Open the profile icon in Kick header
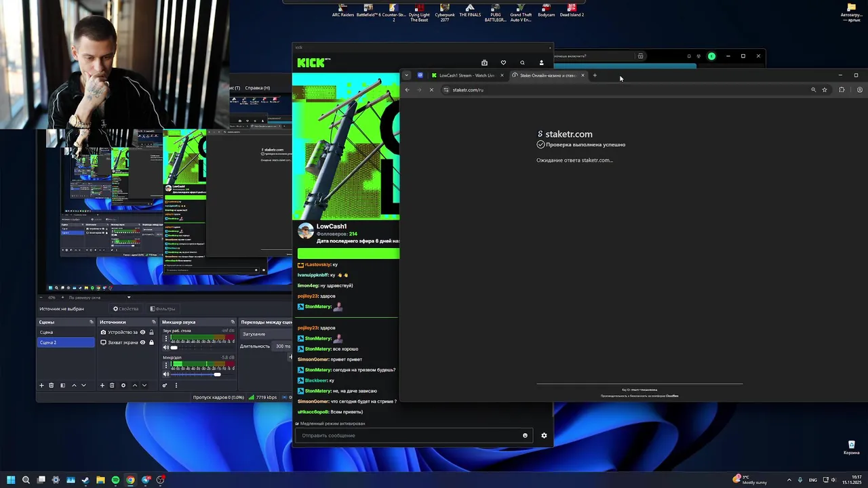868x488 pixels. 541,62
